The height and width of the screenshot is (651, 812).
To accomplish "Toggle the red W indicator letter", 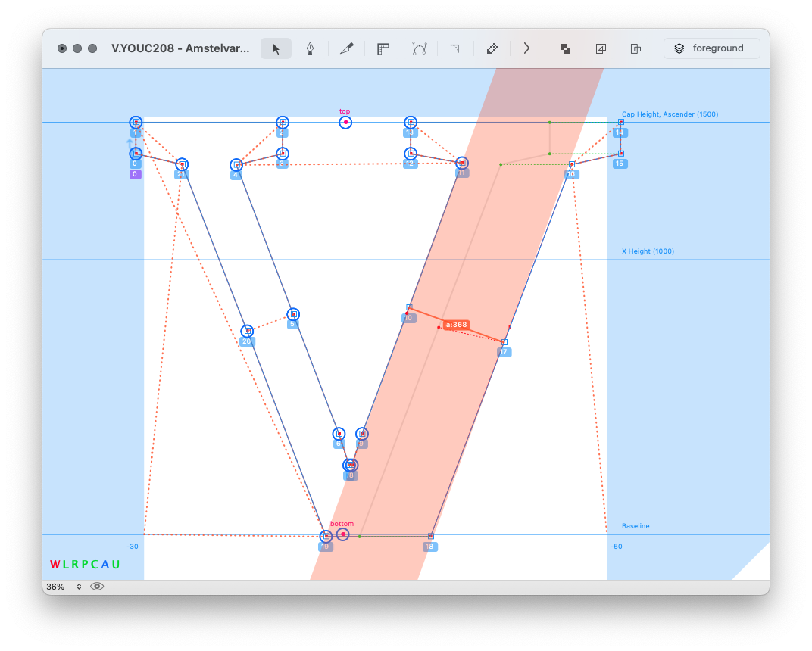I will coord(55,565).
